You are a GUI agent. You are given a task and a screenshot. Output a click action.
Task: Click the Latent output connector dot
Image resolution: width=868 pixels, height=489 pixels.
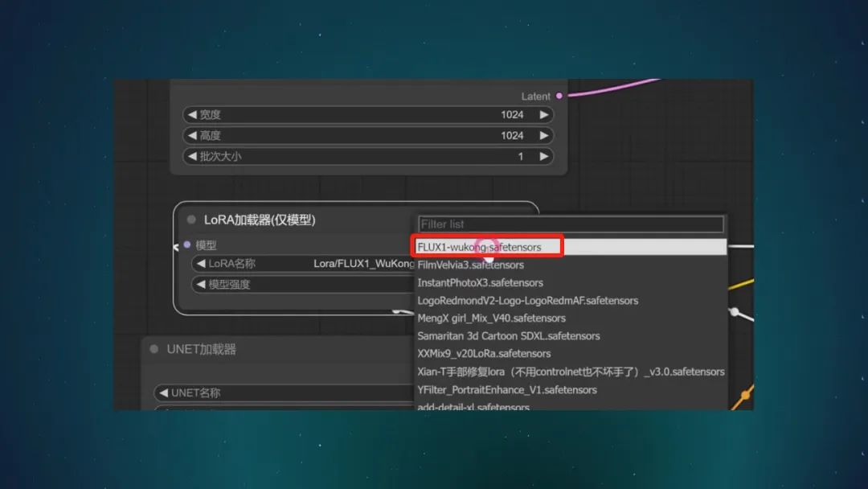[559, 96]
